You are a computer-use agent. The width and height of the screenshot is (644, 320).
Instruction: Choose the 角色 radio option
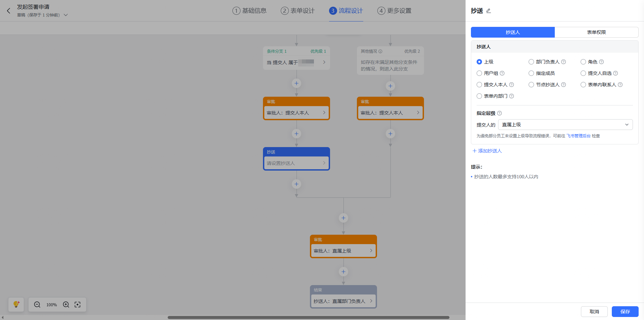pyautogui.click(x=583, y=62)
